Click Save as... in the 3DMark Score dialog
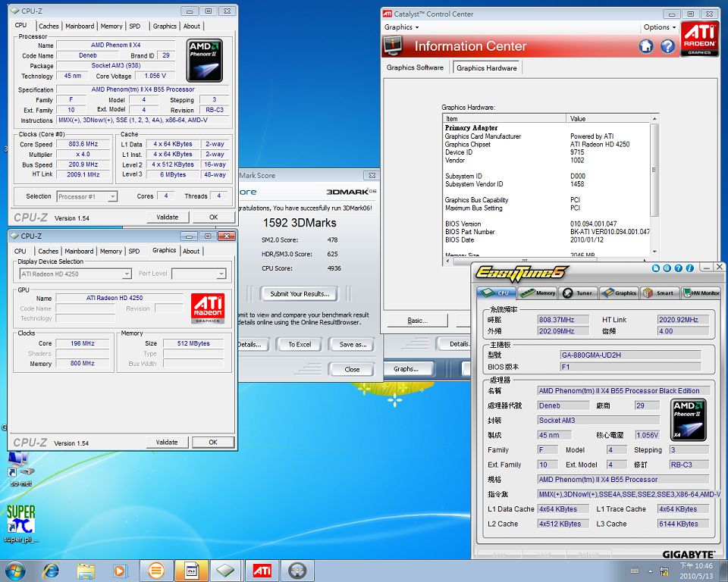728x582 pixels. [x=353, y=344]
